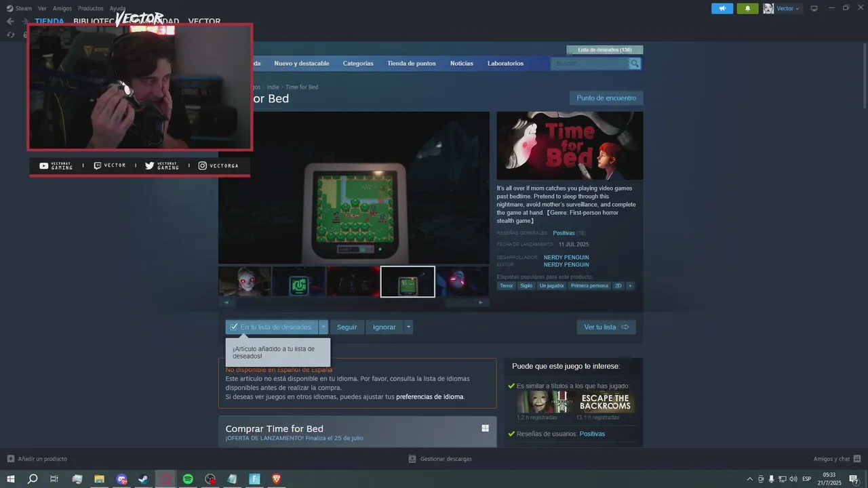Open Windows taskbar search

click(33, 479)
